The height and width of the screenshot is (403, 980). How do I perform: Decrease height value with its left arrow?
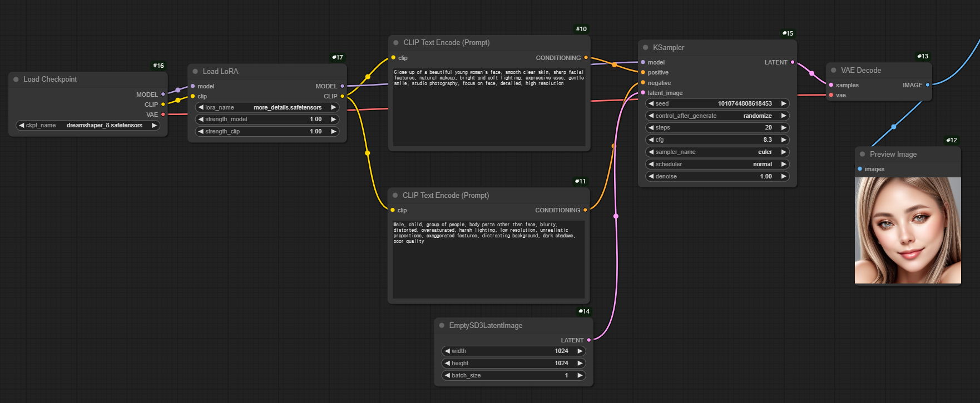coord(447,363)
